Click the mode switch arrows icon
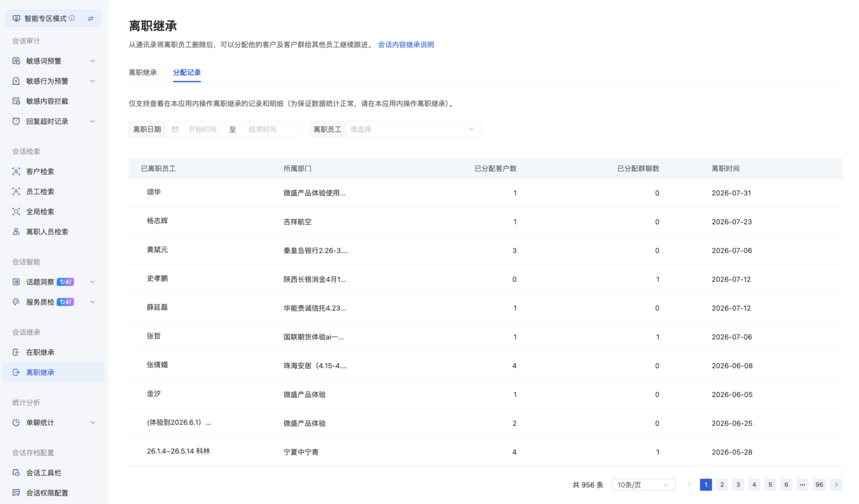This screenshot has width=859, height=504. (91, 19)
